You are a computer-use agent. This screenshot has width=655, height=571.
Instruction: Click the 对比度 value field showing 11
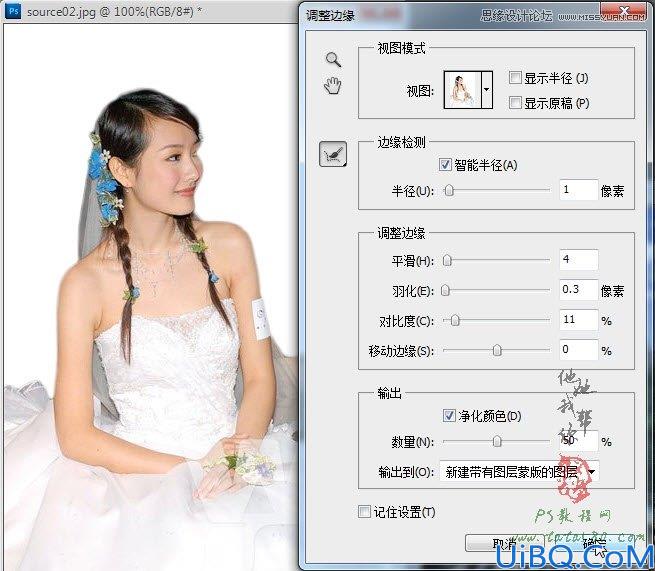579,320
